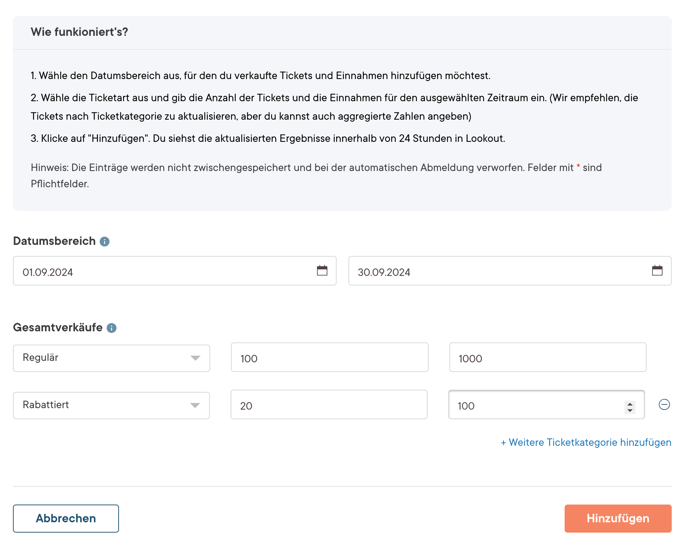Submit with the Hinzufügen button

pos(618,519)
